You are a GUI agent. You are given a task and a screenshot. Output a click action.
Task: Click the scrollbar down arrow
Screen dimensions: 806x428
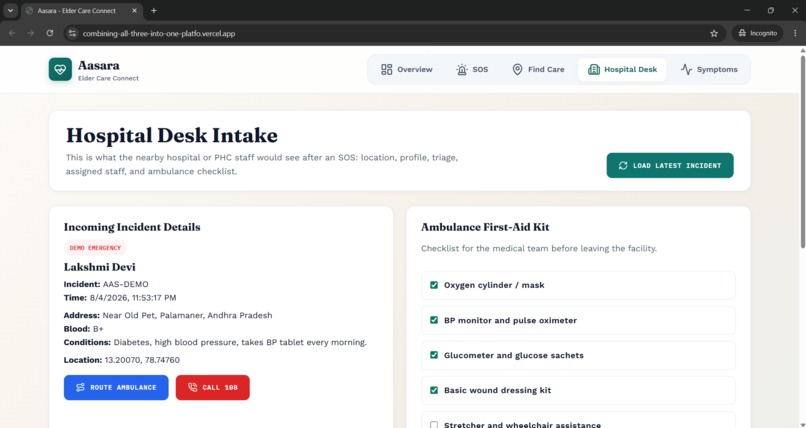pyautogui.click(x=802, y=424)
